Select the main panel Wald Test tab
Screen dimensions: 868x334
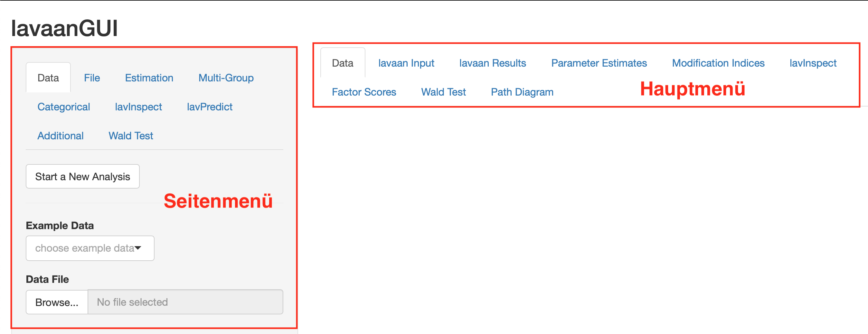pos(443,92)
